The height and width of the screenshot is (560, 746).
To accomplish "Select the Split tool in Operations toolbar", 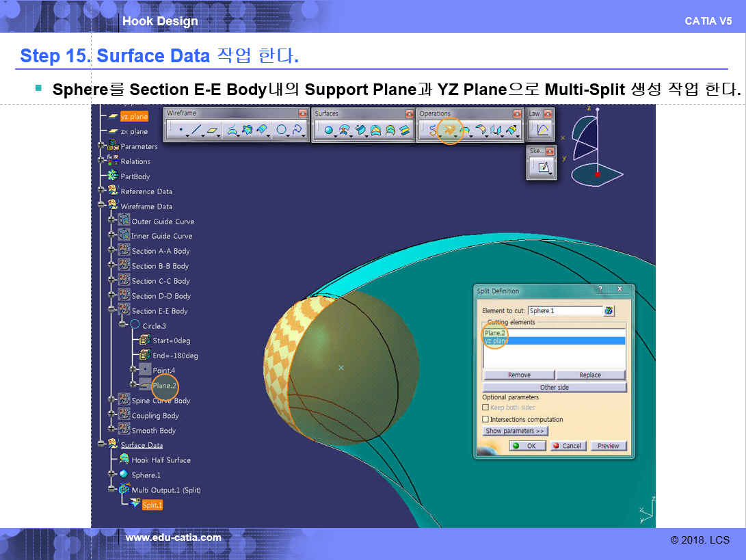I will tap(449, 129).
